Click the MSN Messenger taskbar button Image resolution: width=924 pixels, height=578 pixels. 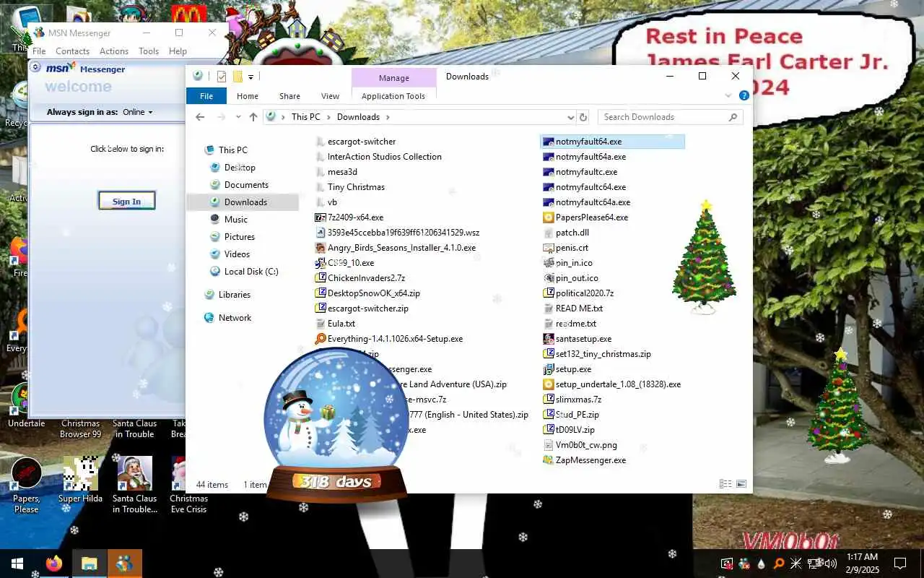[x=124, y=564]
